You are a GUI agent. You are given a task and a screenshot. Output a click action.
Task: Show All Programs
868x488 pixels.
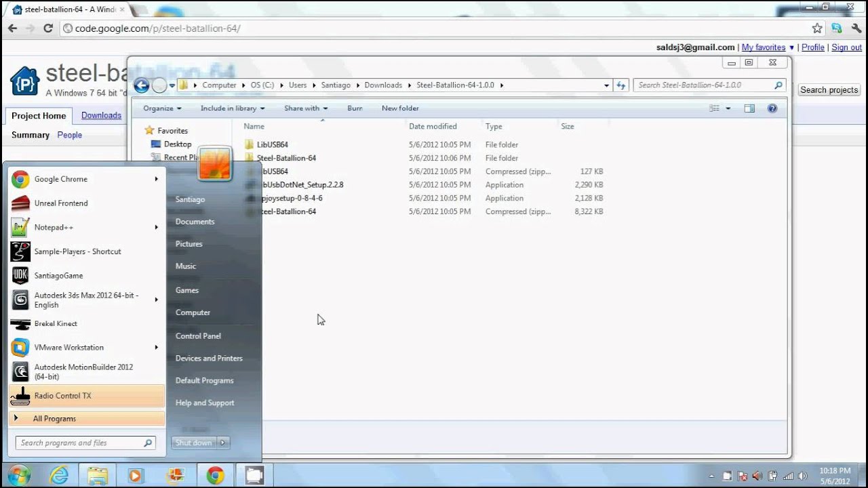86,419
